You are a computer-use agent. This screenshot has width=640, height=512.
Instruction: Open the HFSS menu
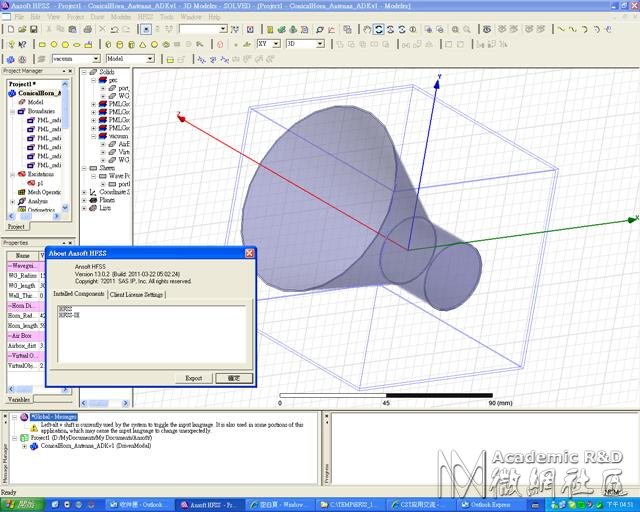point(145,17)
